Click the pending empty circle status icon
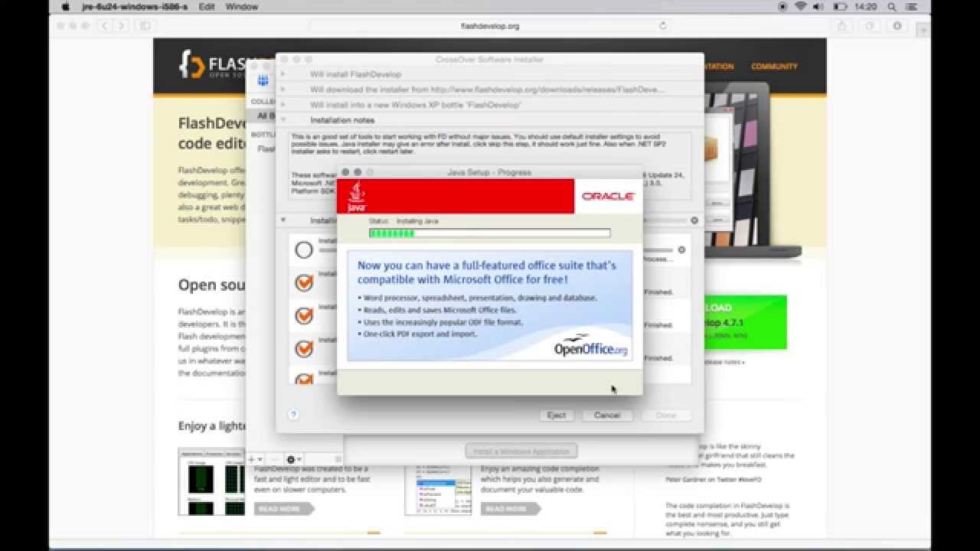Viewport: 980px width, 551px height. pyautogui.click(x=304, y=249)
